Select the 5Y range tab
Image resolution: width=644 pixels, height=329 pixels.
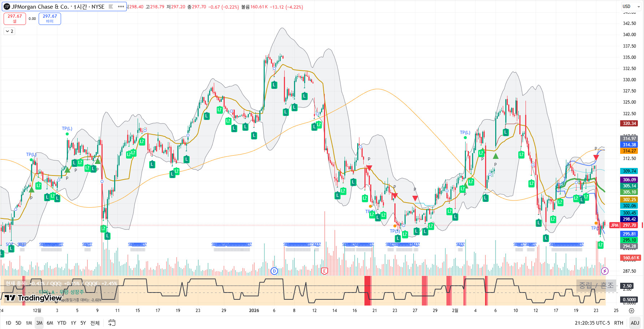pos(83,323)
